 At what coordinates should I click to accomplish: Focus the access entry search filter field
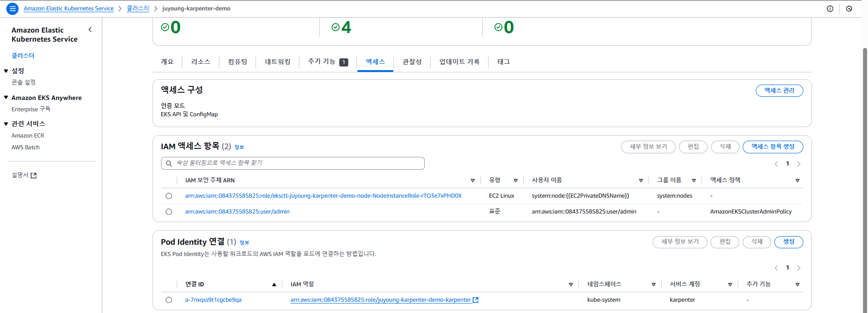pos(293,163)
